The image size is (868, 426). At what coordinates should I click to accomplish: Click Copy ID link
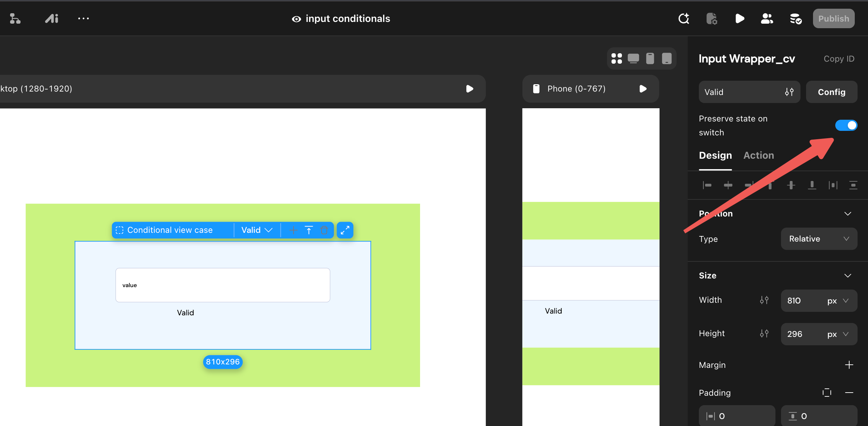pyautogui.click(x=839, y=59)
